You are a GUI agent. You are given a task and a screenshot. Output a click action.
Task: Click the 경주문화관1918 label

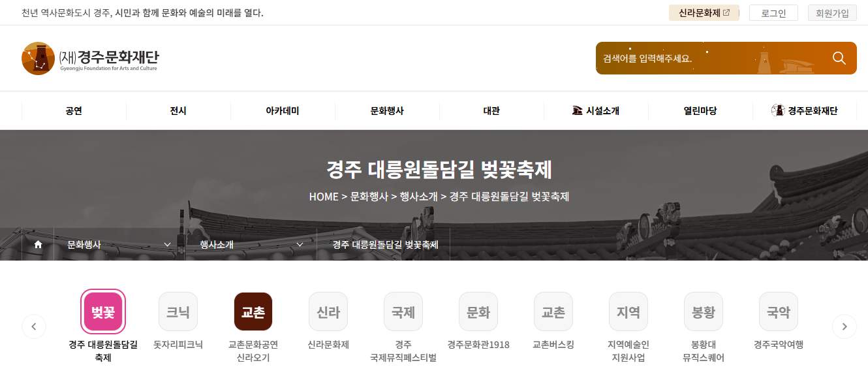point(478,345)
